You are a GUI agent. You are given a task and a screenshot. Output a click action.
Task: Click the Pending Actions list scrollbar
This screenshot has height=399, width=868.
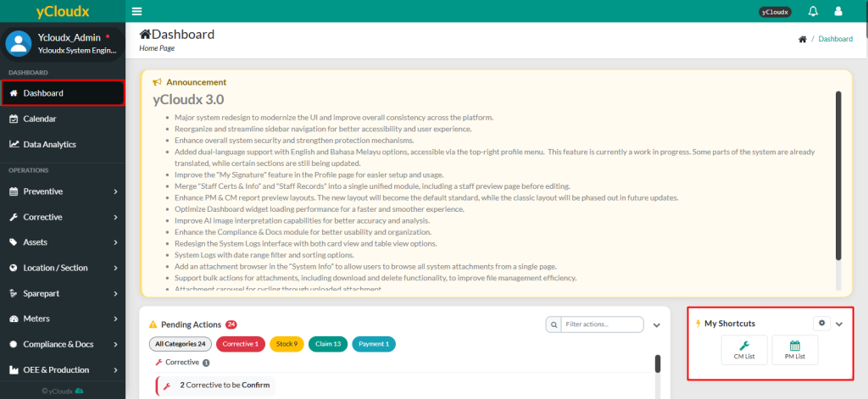[x=658, y=363]
